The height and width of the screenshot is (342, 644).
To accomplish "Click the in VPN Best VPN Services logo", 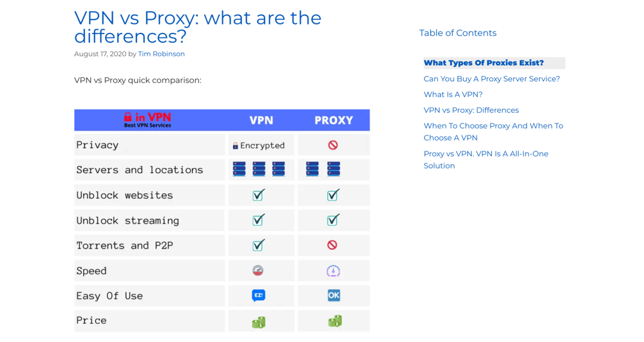I will [147, 120].
